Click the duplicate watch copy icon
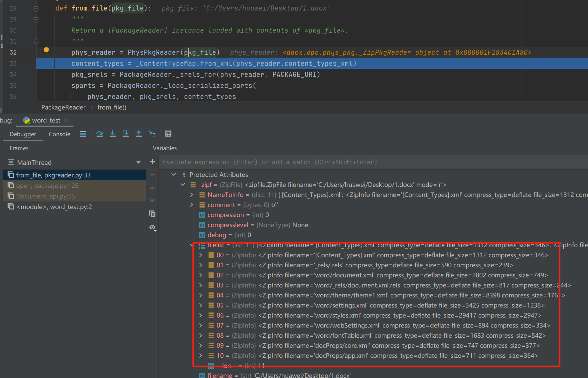This screenshot has height=378, width=588. pyautogui.click(x=153, y=214)
